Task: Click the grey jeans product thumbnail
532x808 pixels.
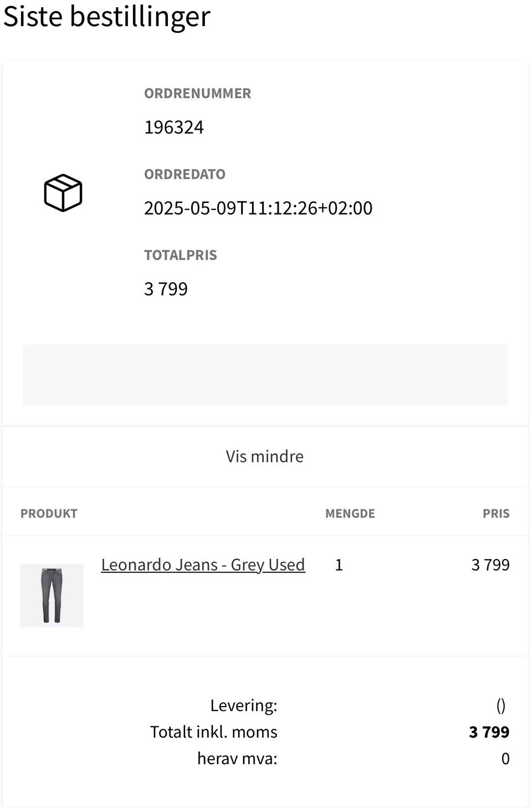Action: pos(52,596)
